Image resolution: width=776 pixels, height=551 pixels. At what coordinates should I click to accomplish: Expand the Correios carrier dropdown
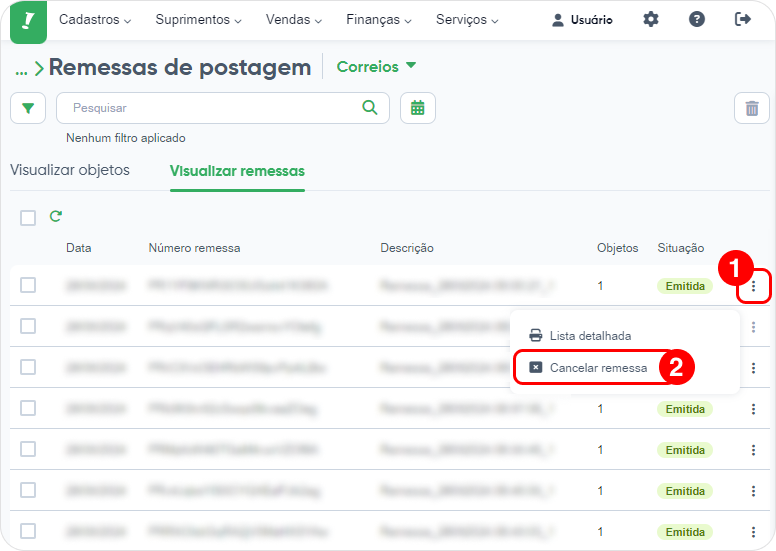[x=376, y=66]
